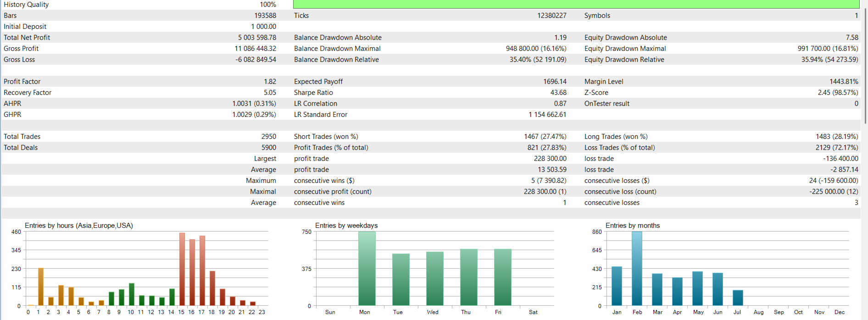The width and height of the screenshot is (868, 320).
Task: Click the GHPR value 1.0029 (0.29%)
Action: [x=254, y=115]
